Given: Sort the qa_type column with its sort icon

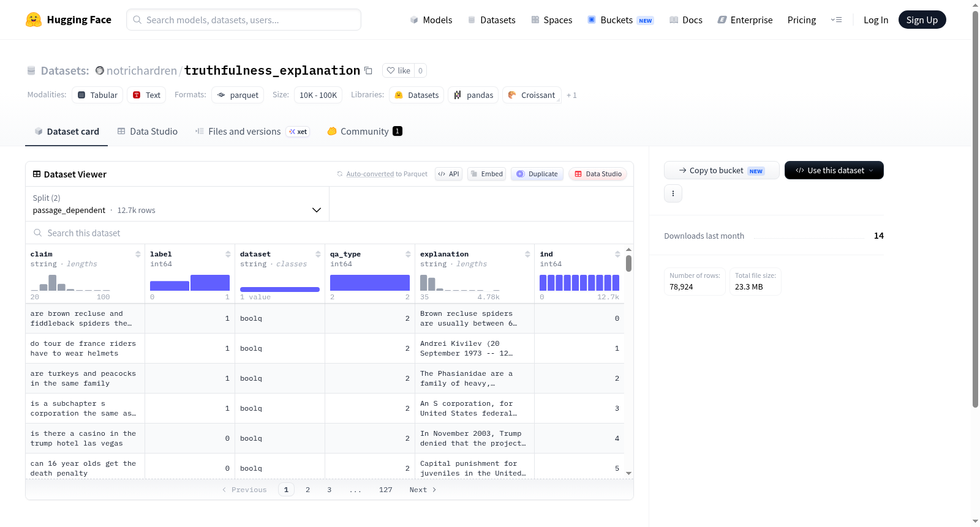Looking at the screenshot, I should [408, 254].
